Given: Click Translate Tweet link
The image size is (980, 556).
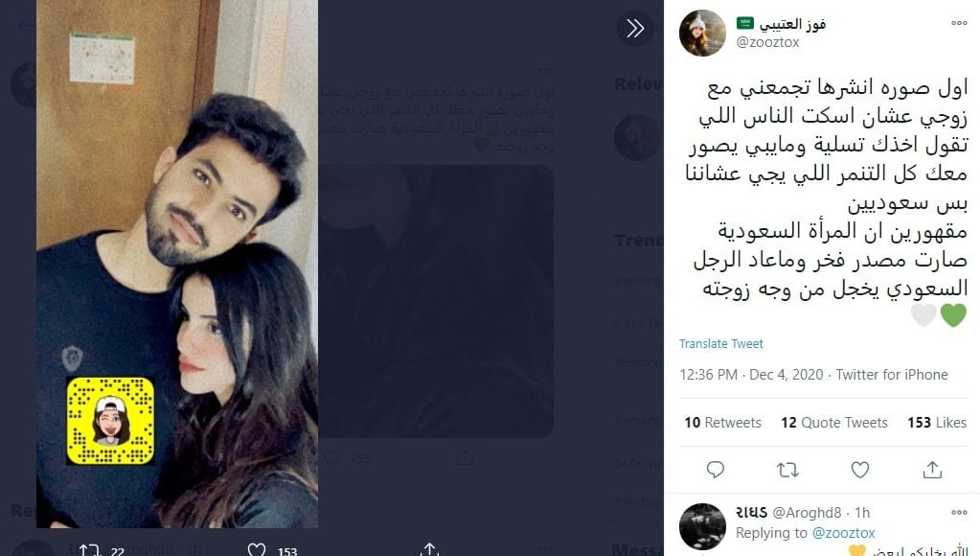Looking at the screenshot, I should click(x=721, y=343).
